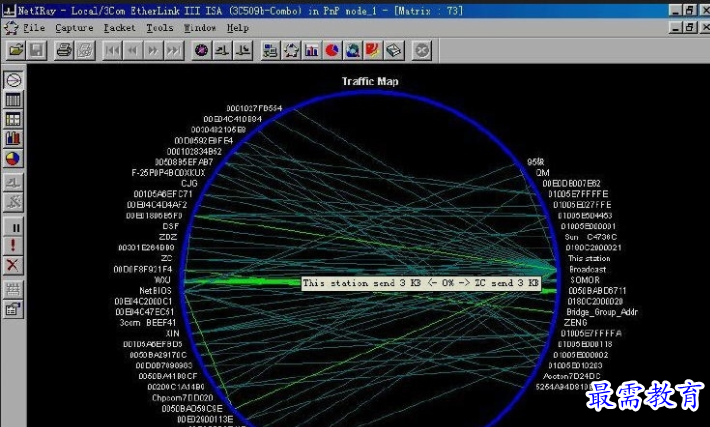Viewport: 710px width, 427px height.
Task: Select the '00E04C410894' node label
Action: pyautogui.click(x=232, y=119)
